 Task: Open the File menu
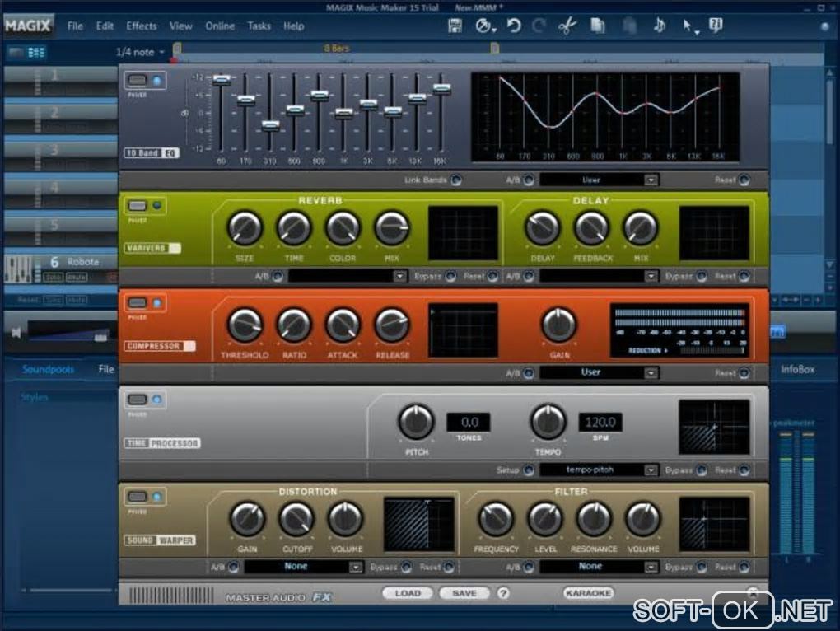(x=75, y=26)
